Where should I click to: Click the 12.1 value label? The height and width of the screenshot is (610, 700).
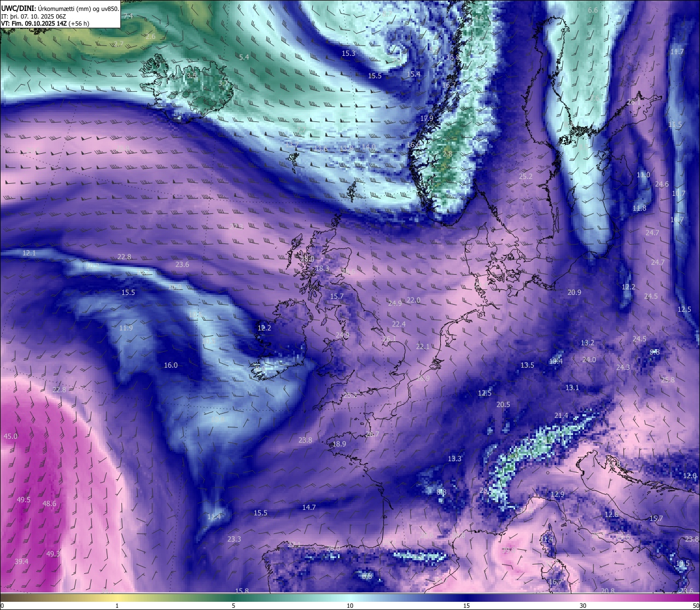29,253
